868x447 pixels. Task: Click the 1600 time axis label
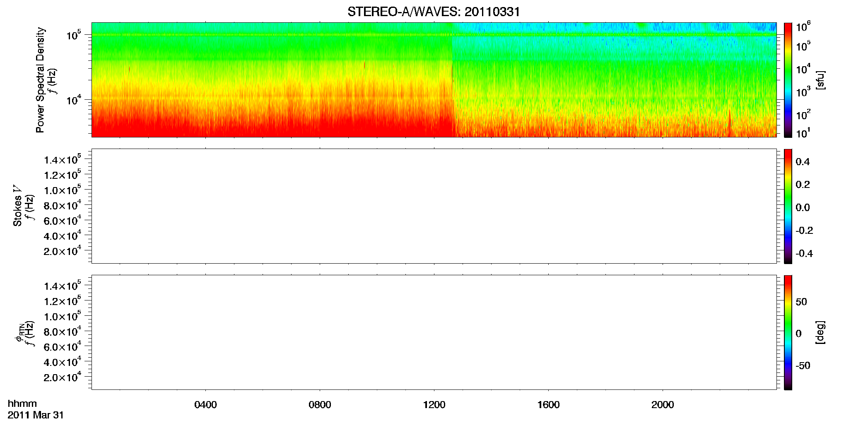(x=548, y=405)
